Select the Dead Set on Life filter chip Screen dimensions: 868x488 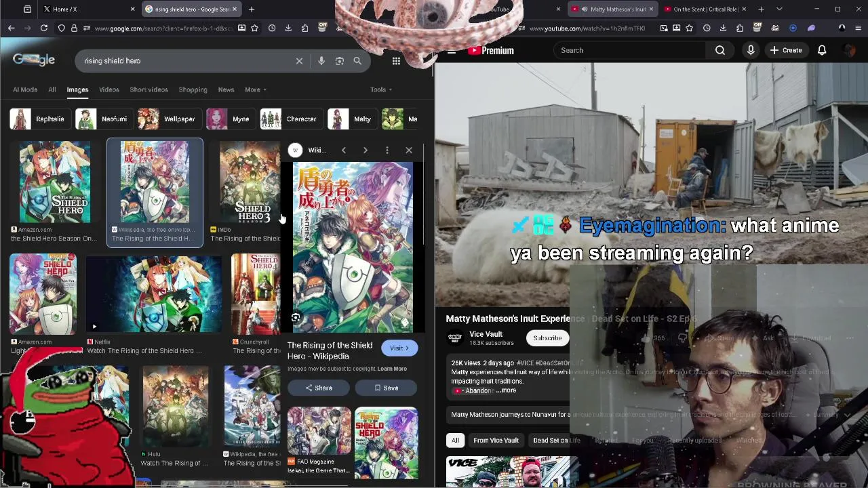click(x=557, y=441)
